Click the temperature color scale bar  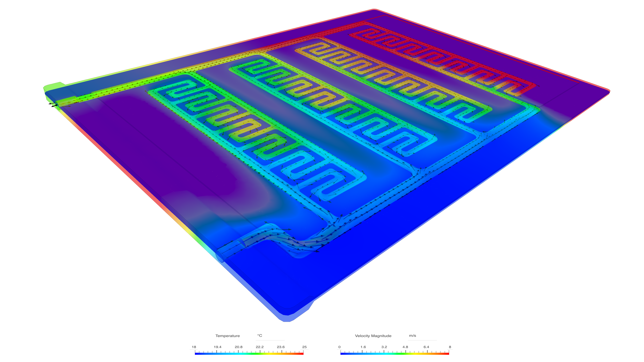click(x=249, y=353)
